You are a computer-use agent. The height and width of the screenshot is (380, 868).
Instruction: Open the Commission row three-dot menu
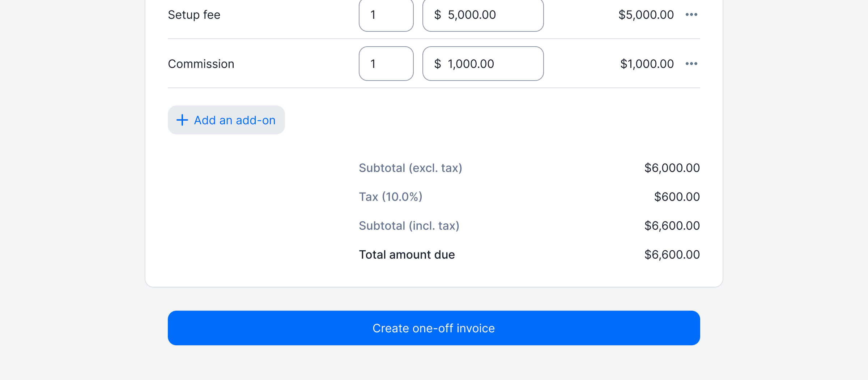691,64
